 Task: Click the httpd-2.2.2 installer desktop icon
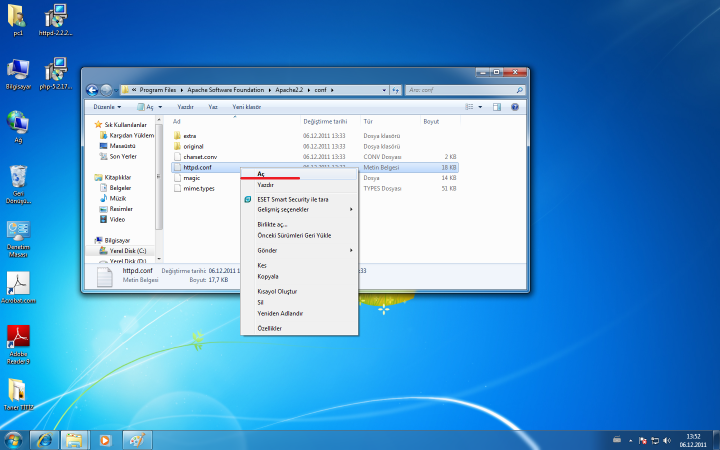57,16
